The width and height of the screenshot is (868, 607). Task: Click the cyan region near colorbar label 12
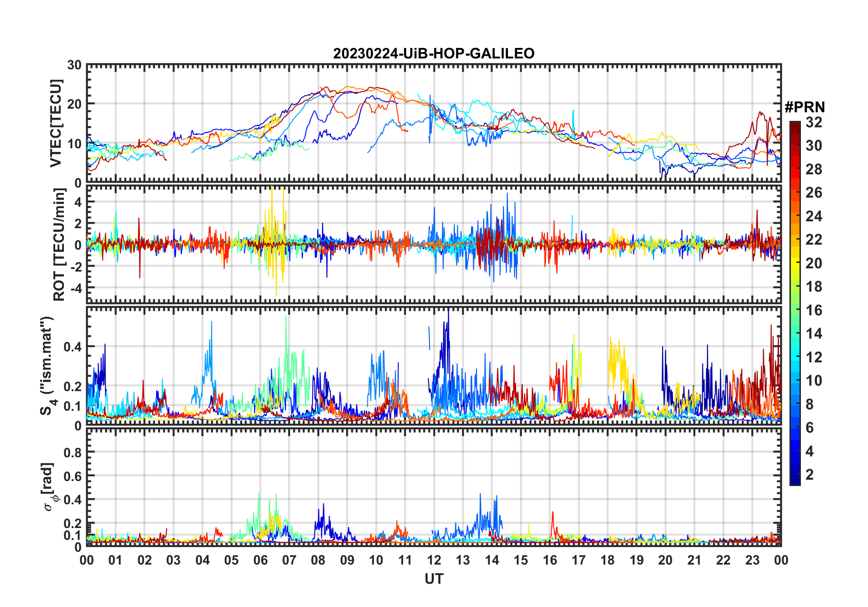[795, 357]
